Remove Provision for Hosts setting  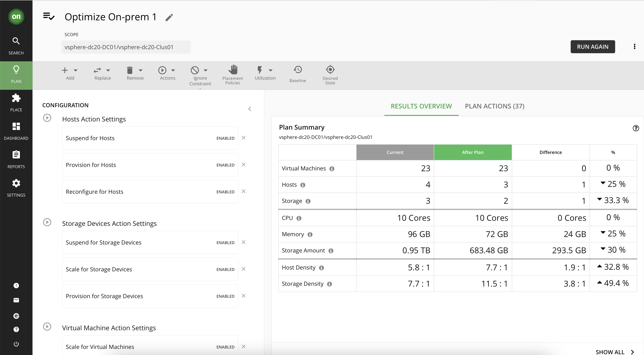point(244,165)
